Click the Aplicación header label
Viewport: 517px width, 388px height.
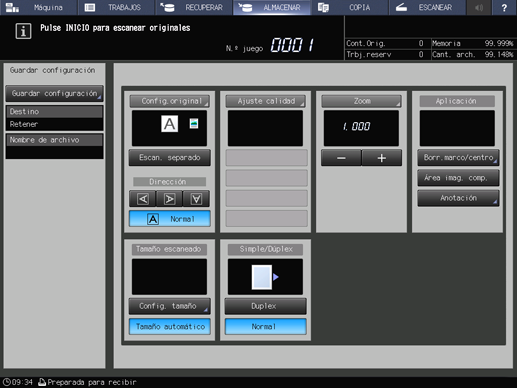click(x=457, y=101)
